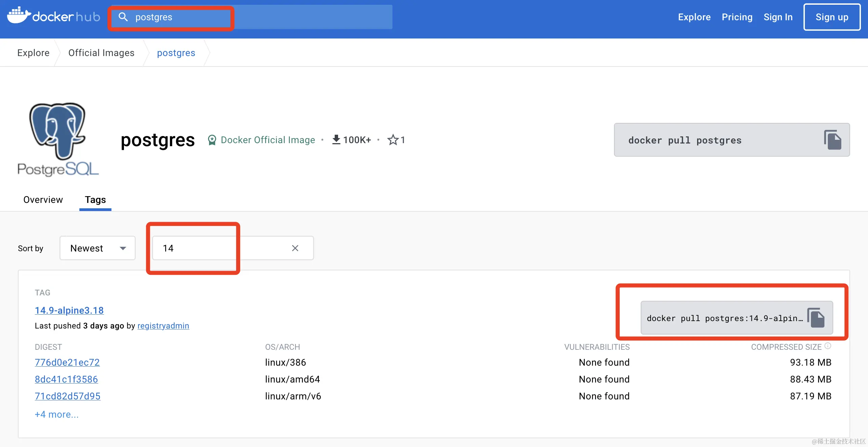Go to Official Images breadcrumb
Image resolution: width=868 pixels, height=447 pixels.
click(101, 53)
